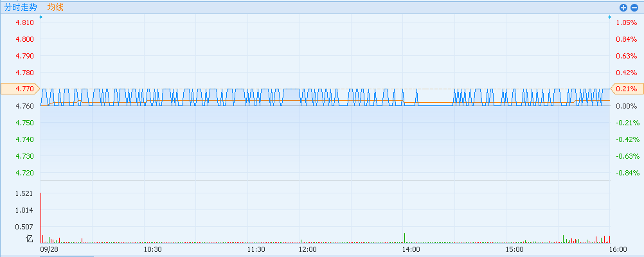This screenshot has width=644, height=257.
Task: Click the 4.760 price axis label
Action: pyautogui.click(x=24, y=106)
